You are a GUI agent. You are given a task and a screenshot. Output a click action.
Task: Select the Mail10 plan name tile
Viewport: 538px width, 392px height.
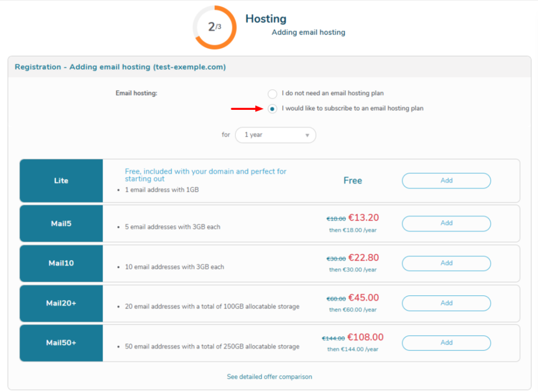[x=60, y=263]
